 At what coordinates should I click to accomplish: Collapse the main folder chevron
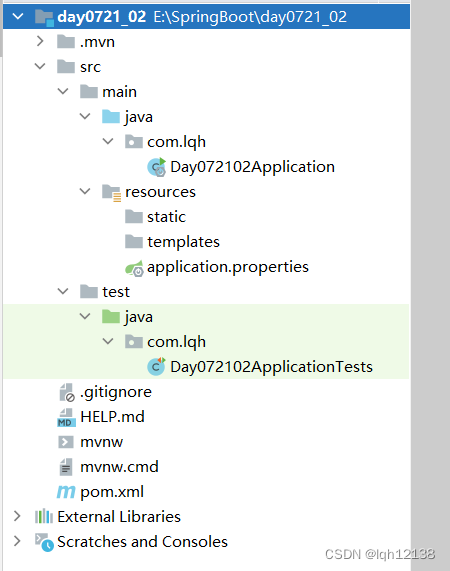[63, 91]
